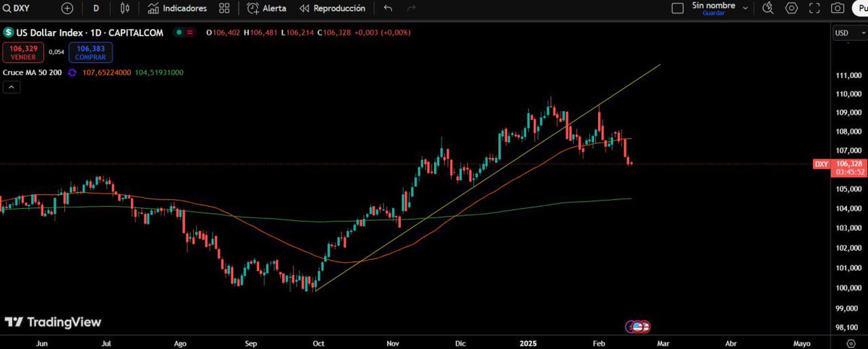Image resolution: width=868 pixels, height=349 pixels.
Task: Open the Indicadores menu
Action: pyautogui.click(x=177, y=8)
